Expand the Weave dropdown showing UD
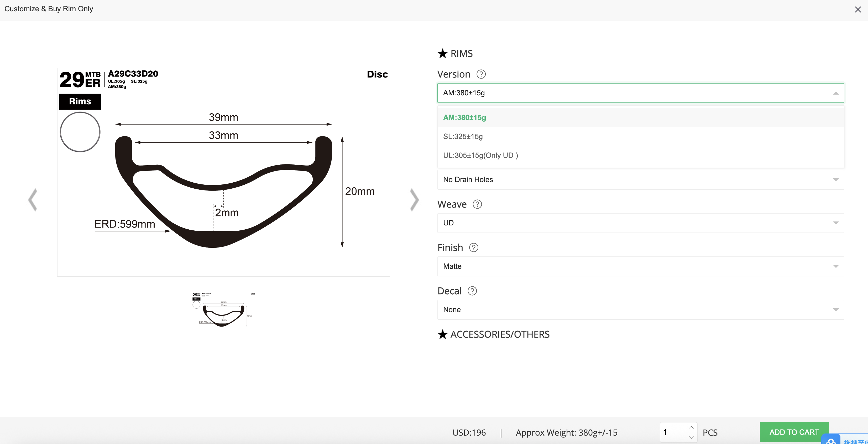Image resolution: width=868 pixels, height=444 pixels. pos(640,223)
